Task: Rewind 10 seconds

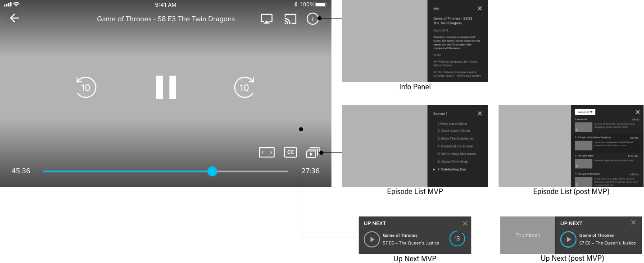Action: tap(86, 87)
